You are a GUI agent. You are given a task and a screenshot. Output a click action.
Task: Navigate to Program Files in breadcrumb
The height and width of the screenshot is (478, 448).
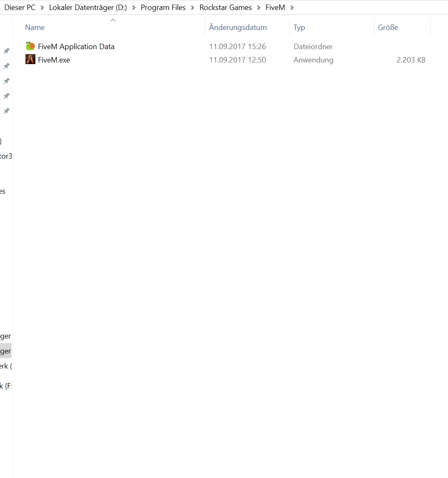163,7
